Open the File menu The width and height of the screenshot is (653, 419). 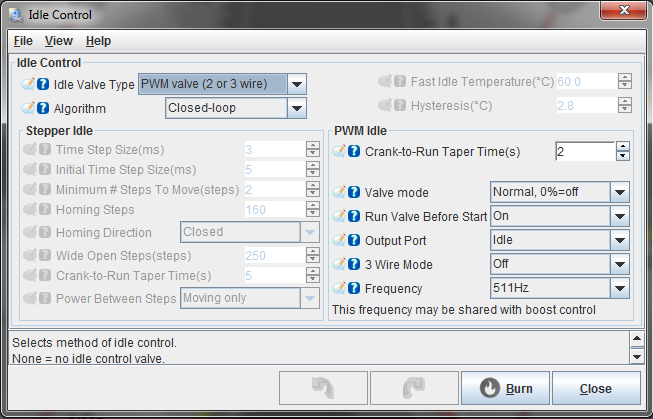23,41
